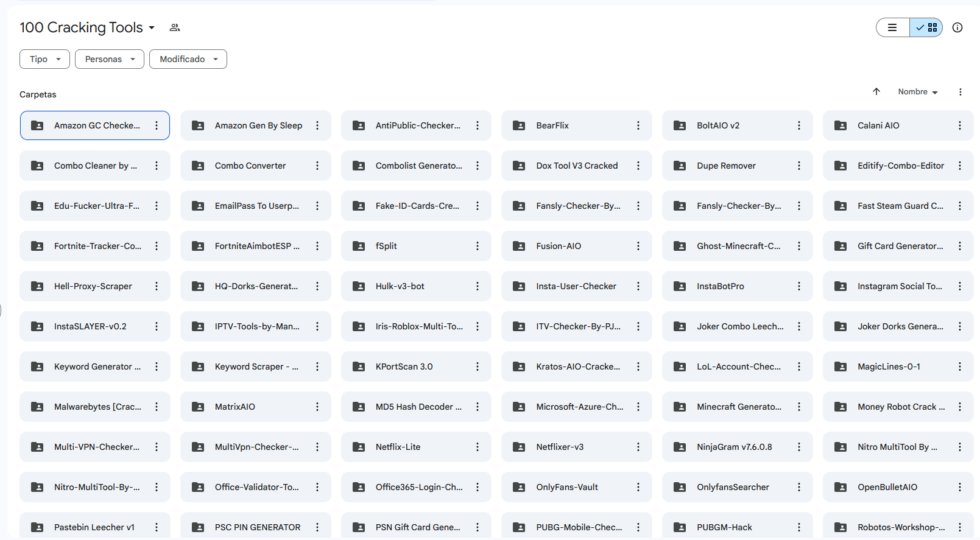Show folder details with the info icon
The width and height of the screenshot is (980, 540).
(x=957, y=27)
